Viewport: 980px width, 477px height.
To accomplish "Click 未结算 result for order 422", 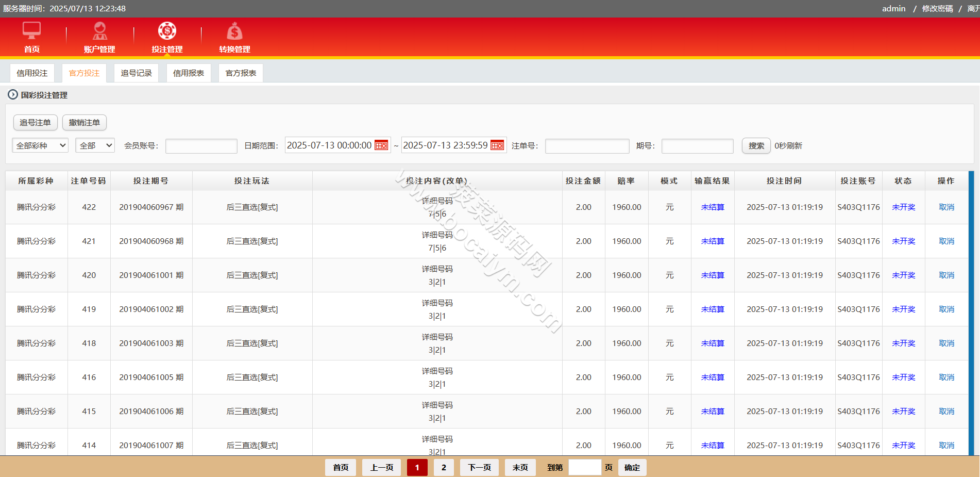I will (x=713, y=207).
